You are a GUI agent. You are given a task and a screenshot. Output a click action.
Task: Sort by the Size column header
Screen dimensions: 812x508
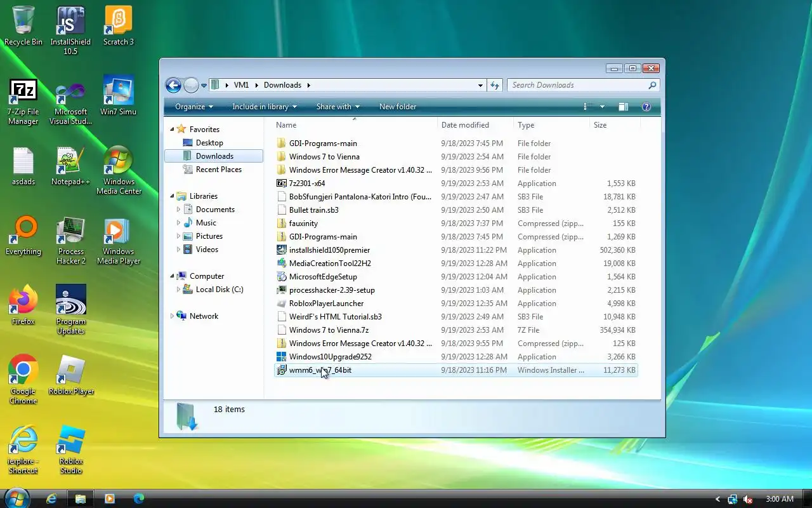pyautogui.click(x=615, y=125)
